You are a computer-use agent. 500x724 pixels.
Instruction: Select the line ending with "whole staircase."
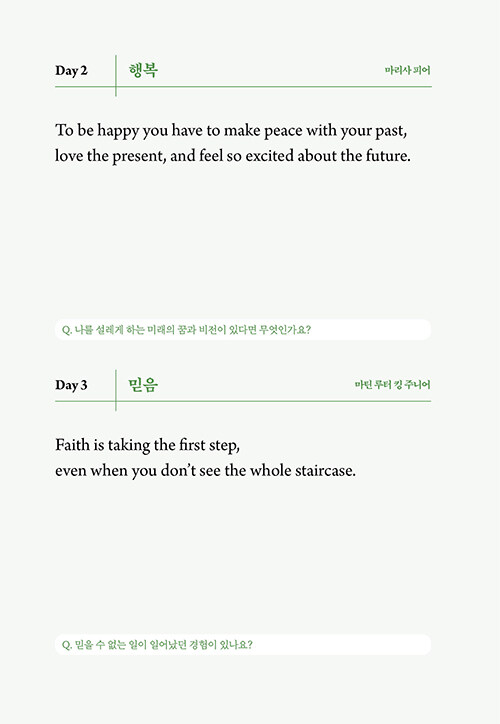click(x=205, y=471)
